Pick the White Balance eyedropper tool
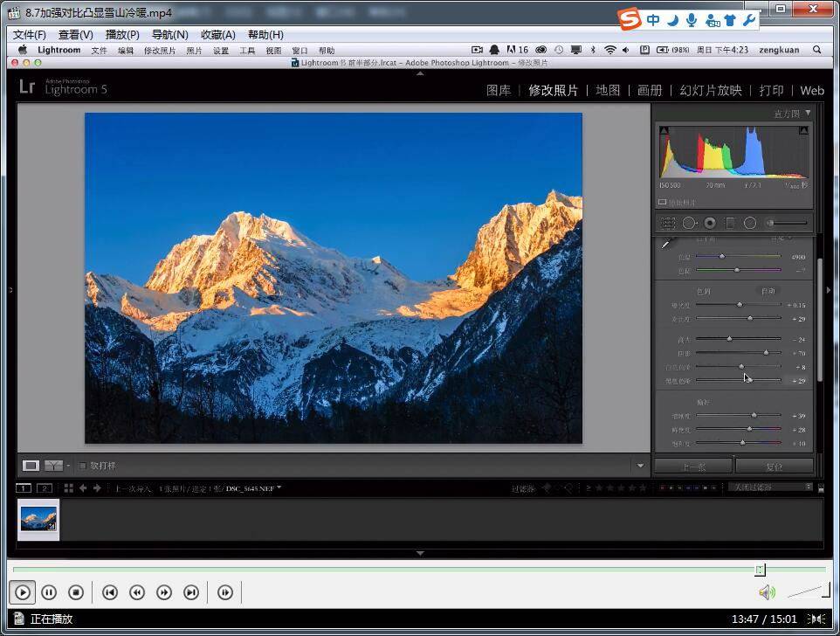840x636 pixels. (x=667, y=243)
